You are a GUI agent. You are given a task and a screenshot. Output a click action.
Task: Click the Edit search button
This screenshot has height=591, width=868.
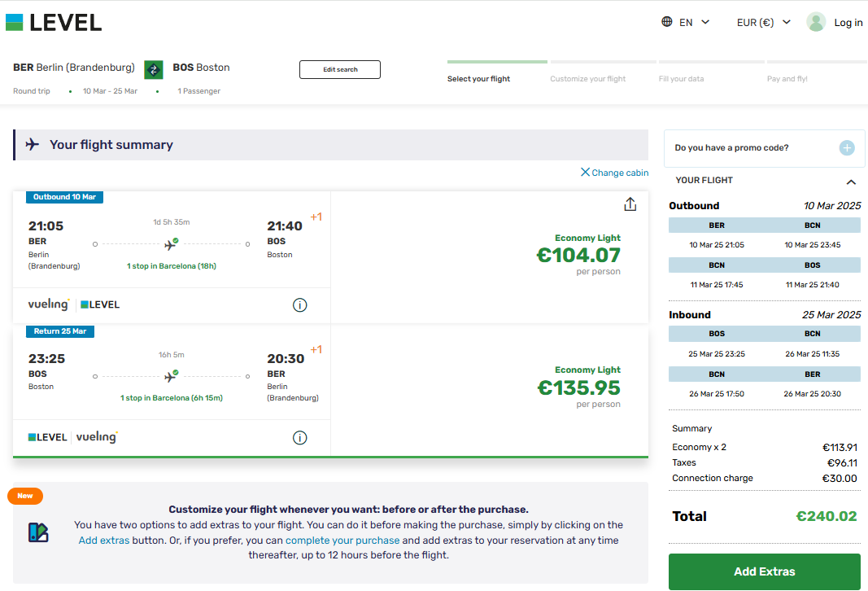tap(340, 70)
